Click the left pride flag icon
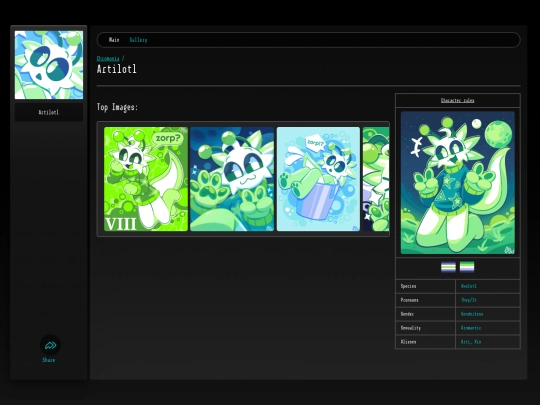This screenshot has width=540, height=405. click(x=448, y=267)
